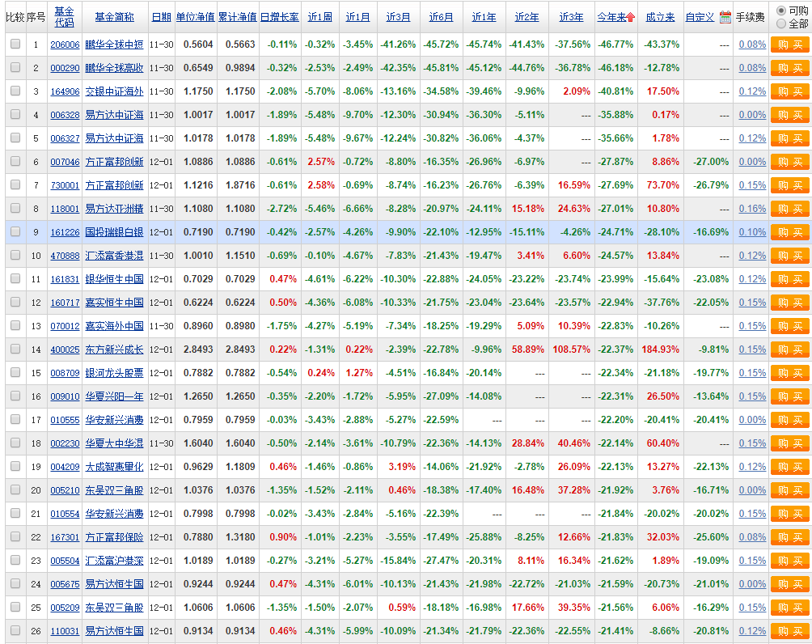The height and width of the screenshot is (644, 812).
Task: Toggle 今年来 sort with red arrow
Action: pos(615,17)
